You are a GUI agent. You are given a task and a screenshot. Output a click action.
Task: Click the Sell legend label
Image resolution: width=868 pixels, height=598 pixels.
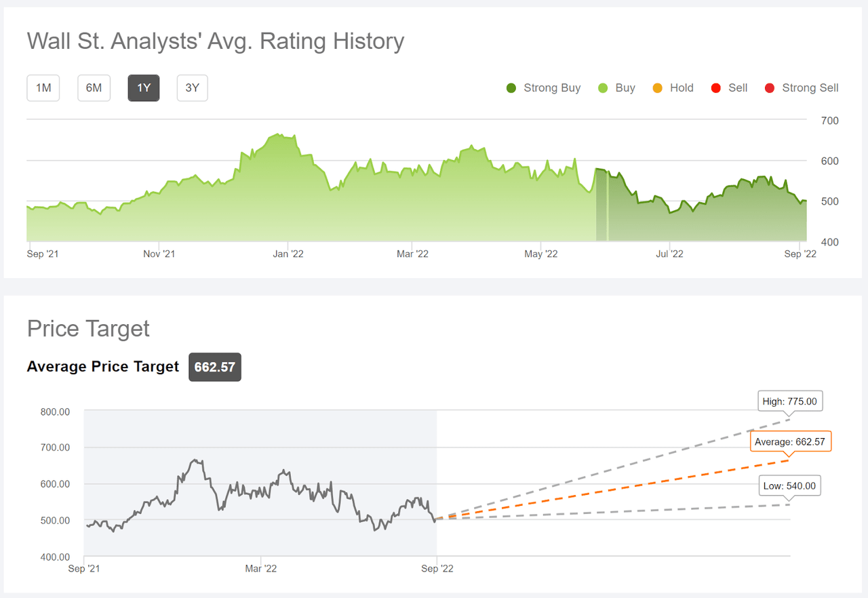[738, 88]
